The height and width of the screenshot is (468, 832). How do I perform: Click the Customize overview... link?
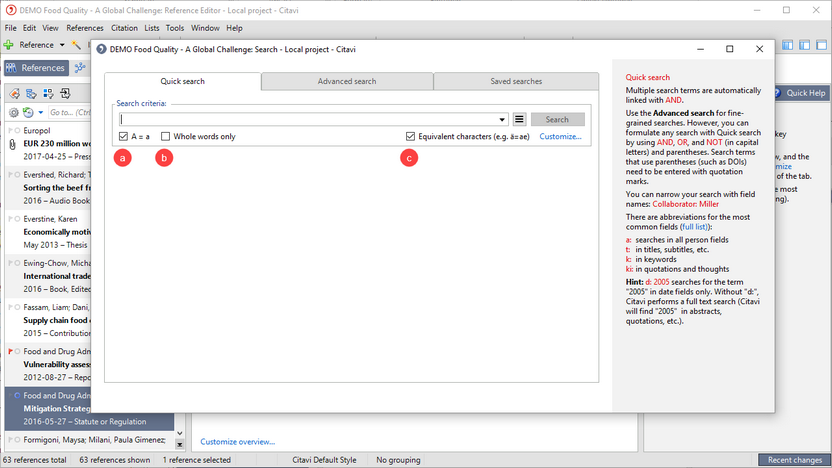click(x=238, y=441)
